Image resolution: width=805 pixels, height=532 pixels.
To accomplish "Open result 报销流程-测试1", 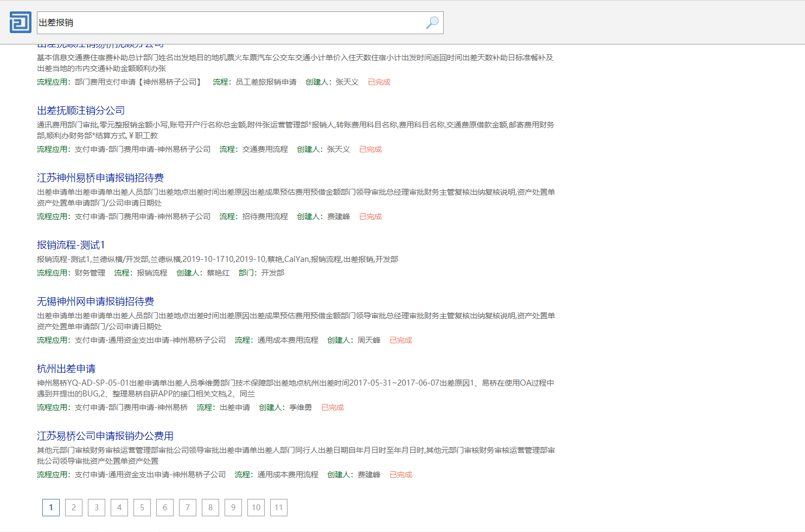I will [71, 245].
